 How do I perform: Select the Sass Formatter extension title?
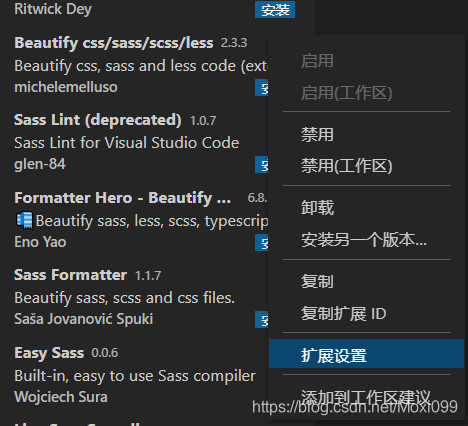70,275
